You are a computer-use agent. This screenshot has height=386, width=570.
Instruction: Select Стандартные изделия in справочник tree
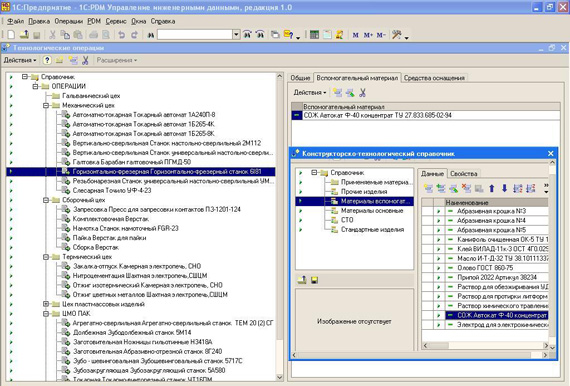pyautogui.click(x=372, y=229)
